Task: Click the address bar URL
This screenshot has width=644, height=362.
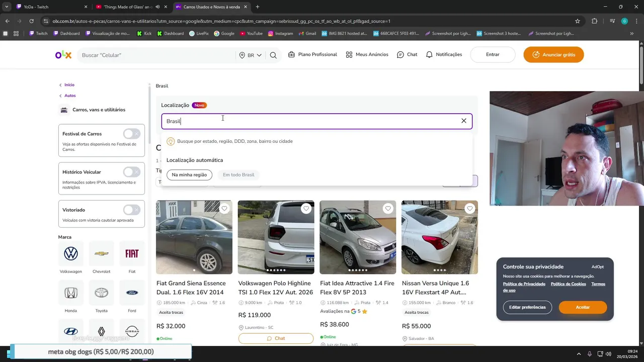Action: (x=221, y=21)
